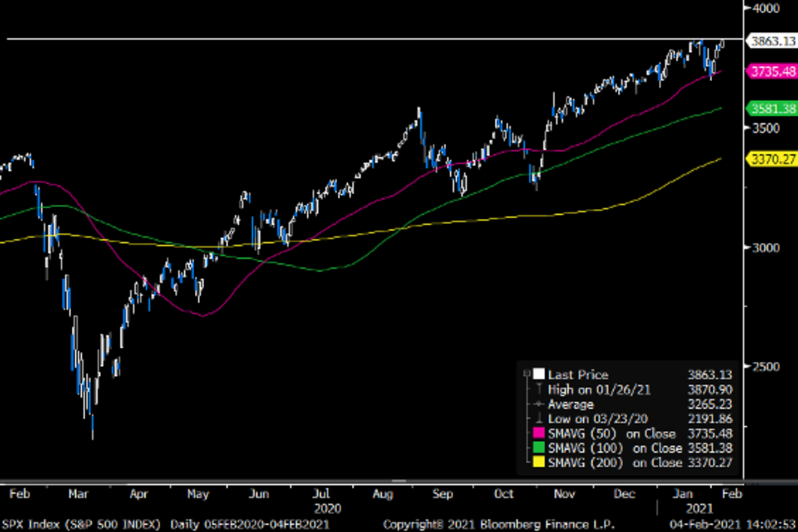Click the magenta SMAVG (50) legend swatch

[539, 434]
